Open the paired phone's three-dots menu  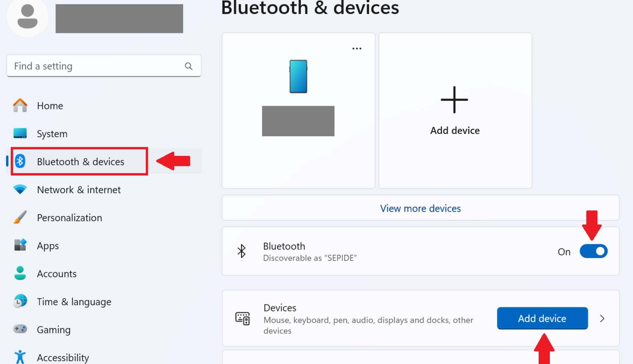[x=357, y=48]
